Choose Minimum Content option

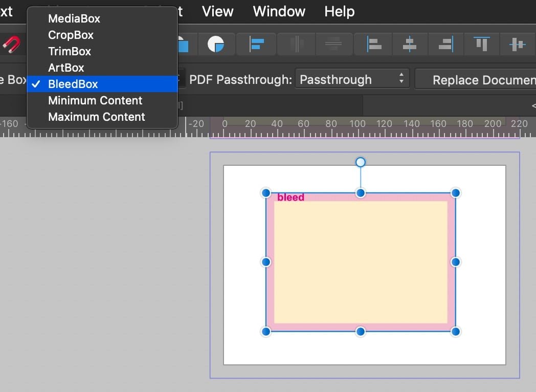[x=95, y=100]
